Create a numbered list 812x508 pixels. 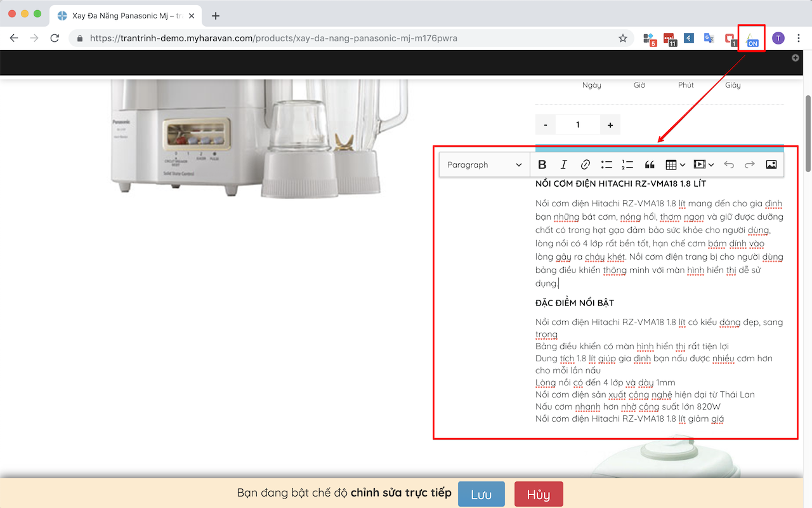(627, 164)
